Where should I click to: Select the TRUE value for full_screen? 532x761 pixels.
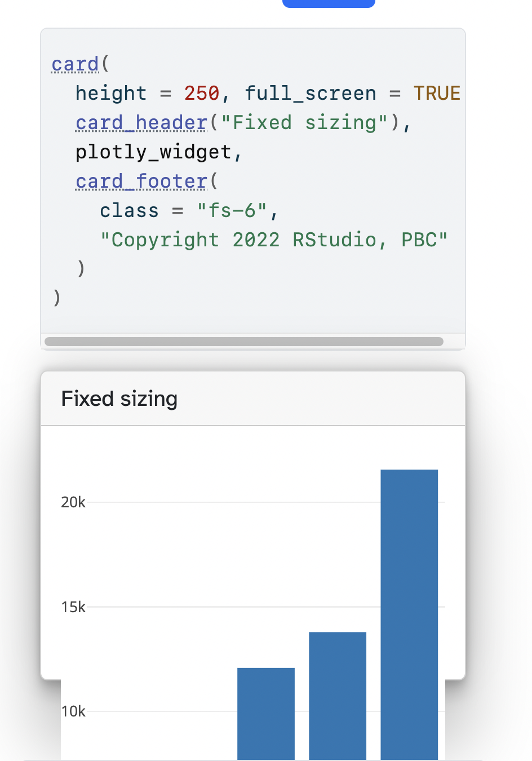[x=437, y=93]
